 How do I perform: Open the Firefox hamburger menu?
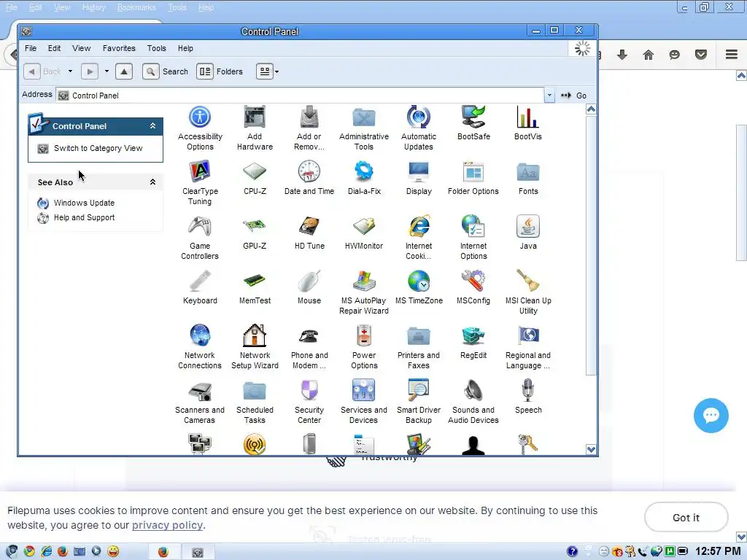click(732, 54)
